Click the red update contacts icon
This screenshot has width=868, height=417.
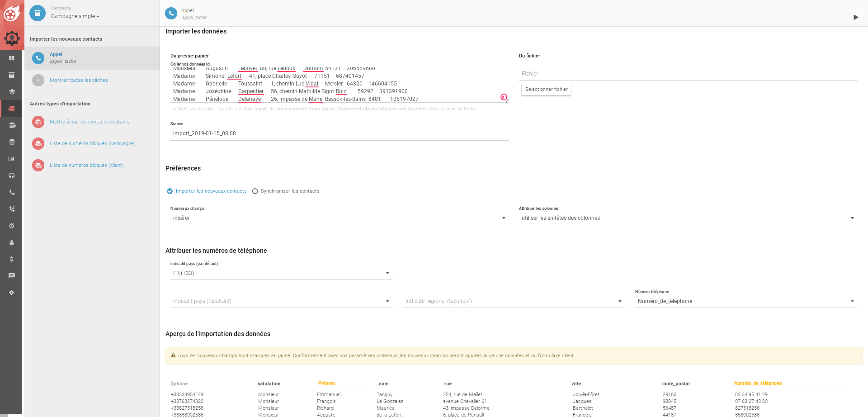[38, 122]
